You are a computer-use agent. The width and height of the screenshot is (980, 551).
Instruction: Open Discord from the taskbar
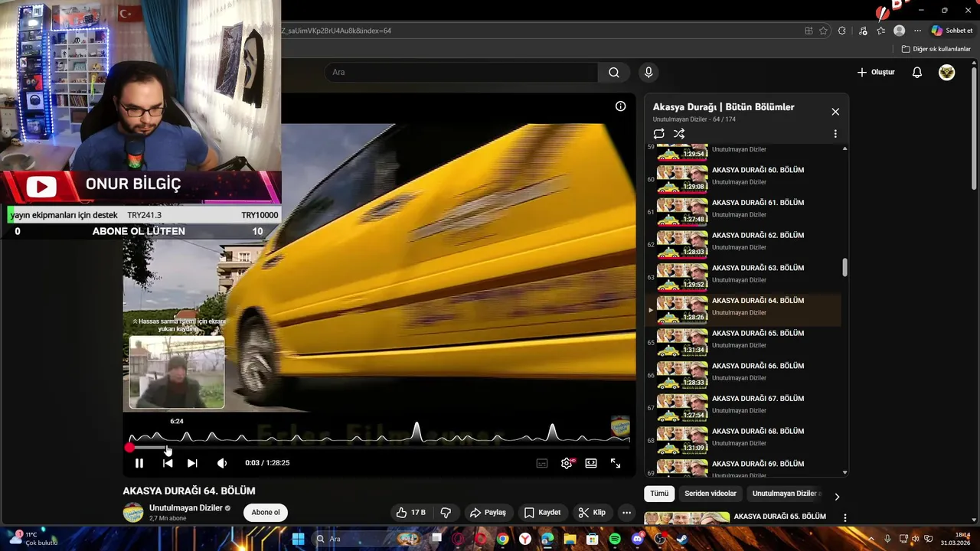pos(638,539)
